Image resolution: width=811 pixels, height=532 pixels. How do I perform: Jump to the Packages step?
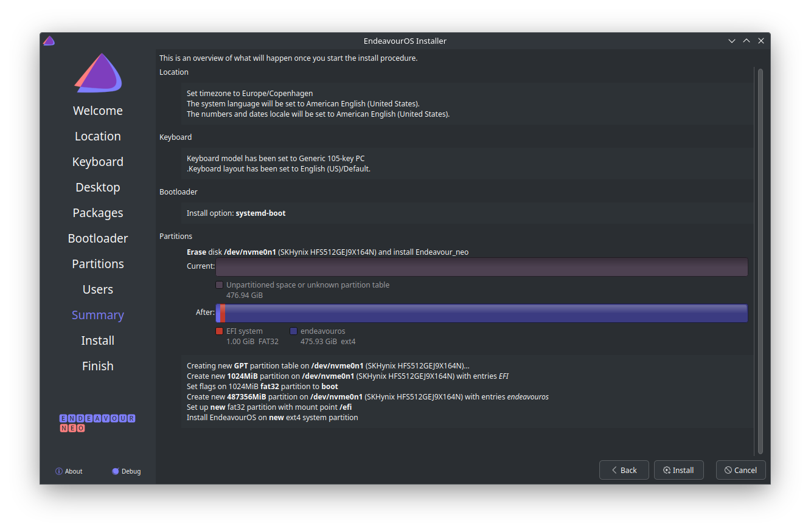(98, 213)
